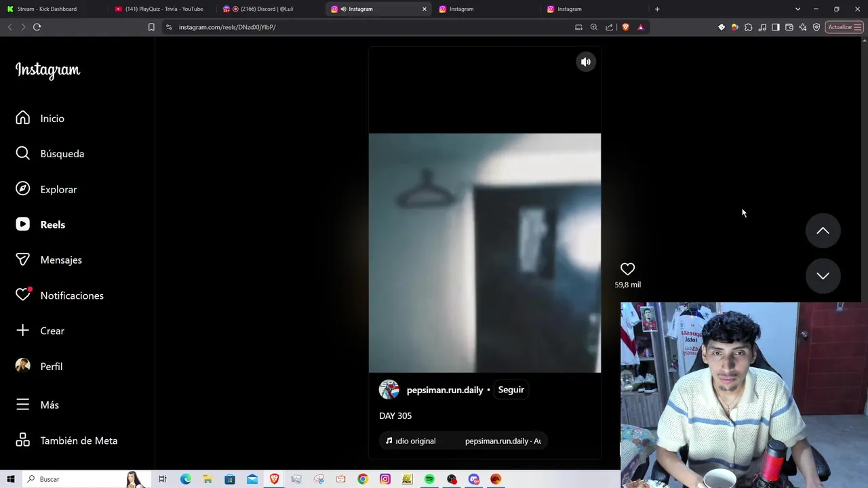Open the zoom magnifier in address bar
The width and height of the screenshot is (868, 488).
[x=594, y=27]
